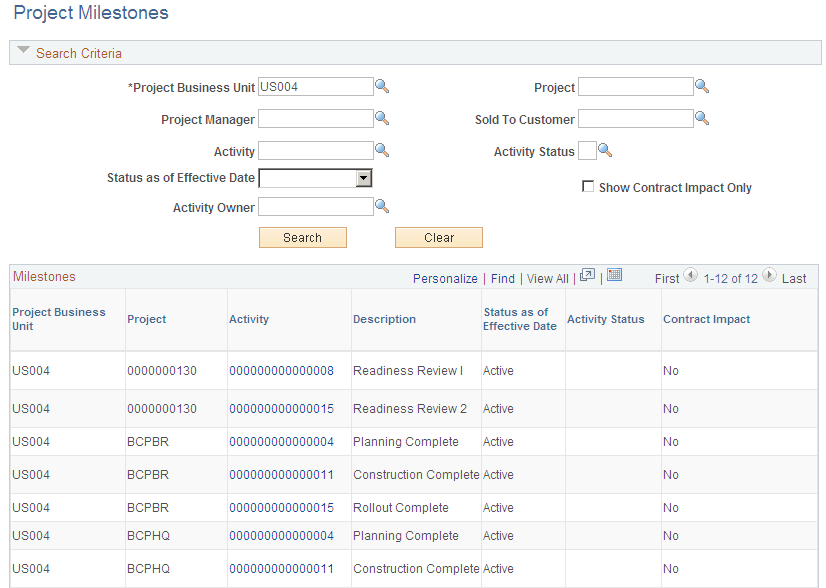This screenshot has width=826, height=588.
Task: Click the Clear button
Action: pyautogui.click(x=438, y=237)
